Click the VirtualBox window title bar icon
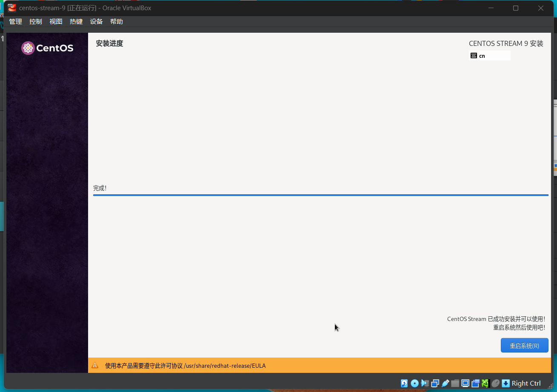This screenshot has width=557, height=392. 12,8
